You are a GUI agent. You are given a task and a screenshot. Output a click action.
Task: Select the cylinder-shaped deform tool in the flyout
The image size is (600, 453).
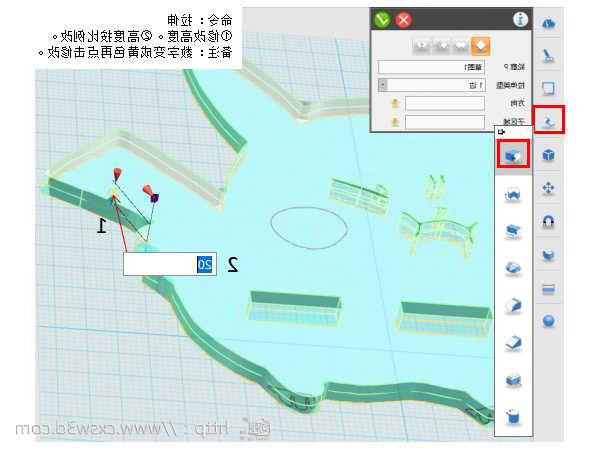pos(513,416)
